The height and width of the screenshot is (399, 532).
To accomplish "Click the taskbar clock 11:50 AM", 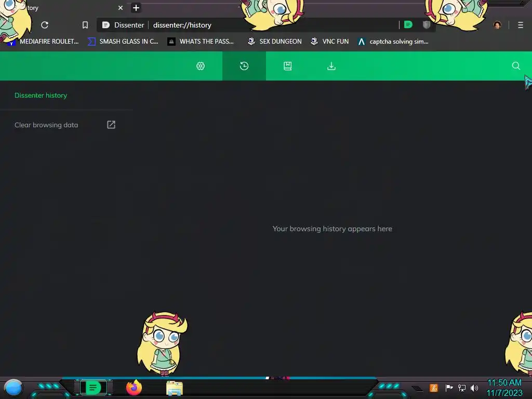I will [504, 383].
